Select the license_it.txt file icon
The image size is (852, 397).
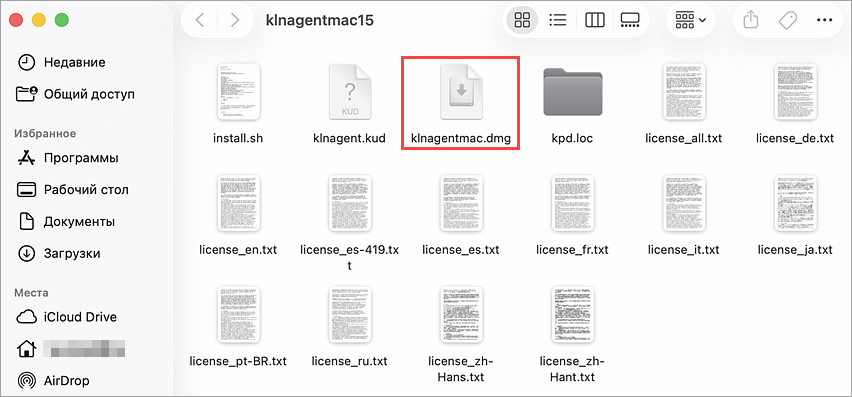pyautogui.click(x=684, y=204)
